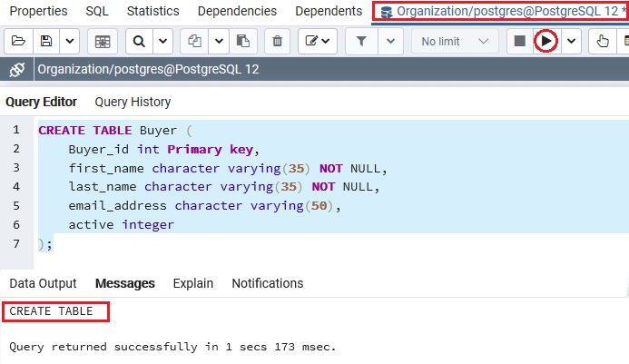
Task: Switch to the Notifications tab
Action: pyautogui.click(x=267, y=283)
